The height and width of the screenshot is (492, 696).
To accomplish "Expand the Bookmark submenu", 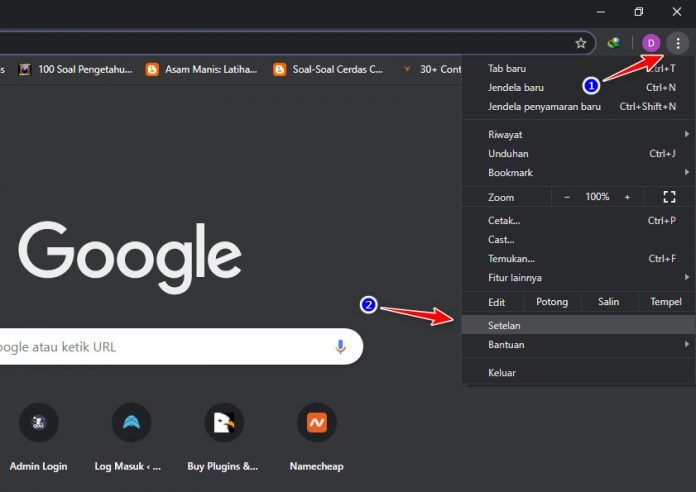I will pos(578,173).
